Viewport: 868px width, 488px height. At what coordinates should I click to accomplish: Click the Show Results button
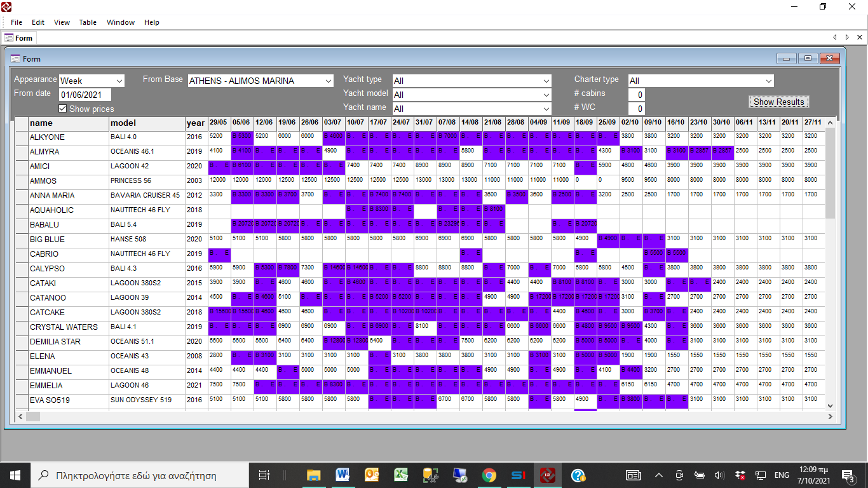coord(778,102)
